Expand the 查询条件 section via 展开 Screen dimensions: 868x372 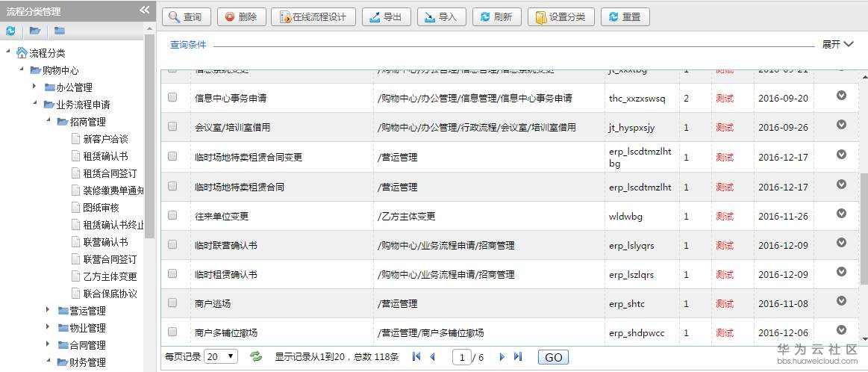(837, 44)
